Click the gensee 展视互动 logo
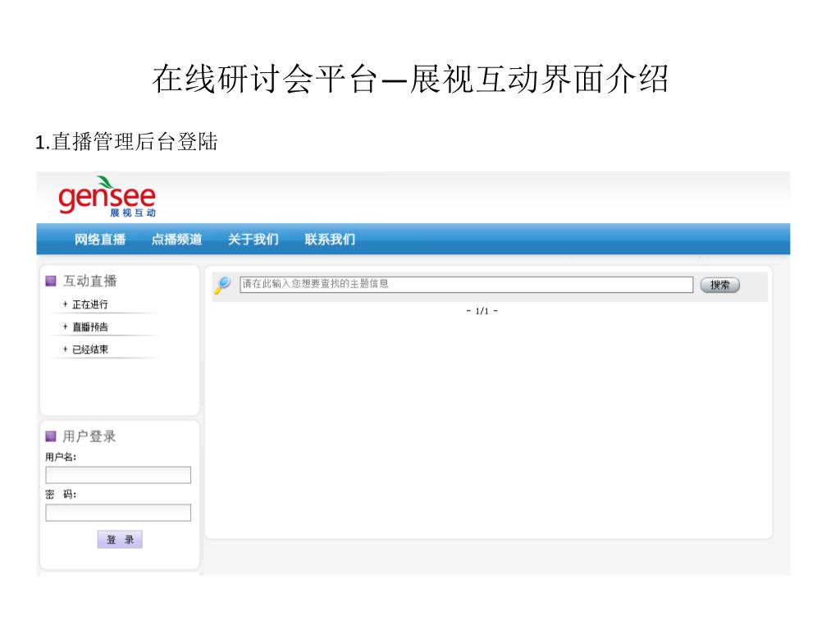 [x=107, y=197]
